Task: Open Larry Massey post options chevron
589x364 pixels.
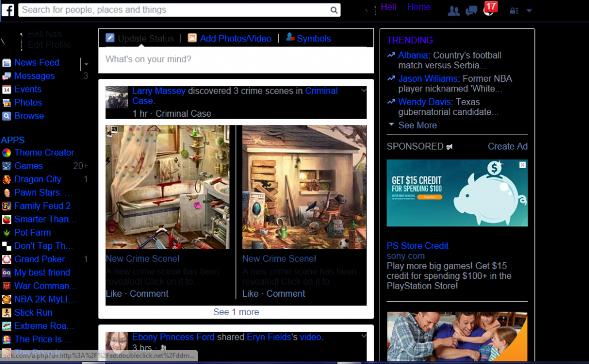Action: [364, 90]
